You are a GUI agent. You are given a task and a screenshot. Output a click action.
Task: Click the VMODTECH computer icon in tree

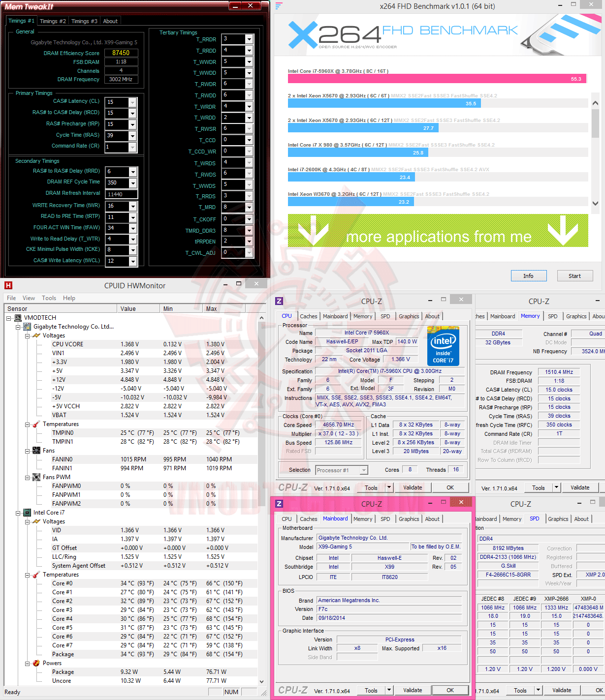[18, 318]
